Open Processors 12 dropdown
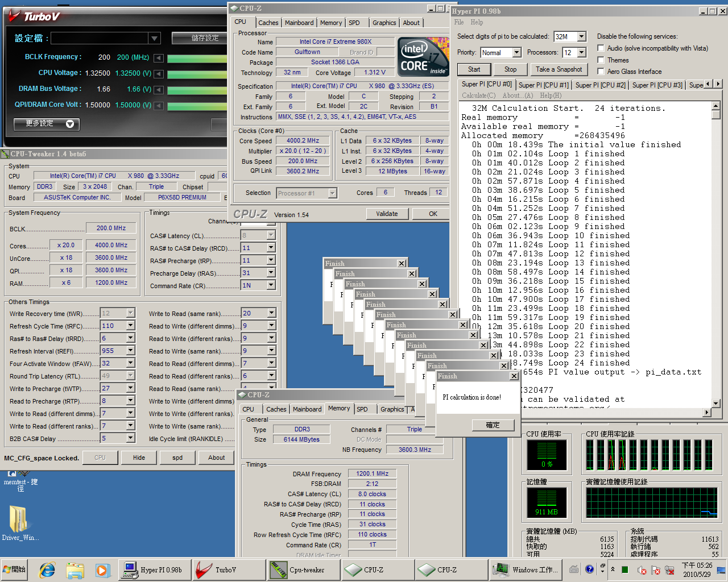Screen dimensions: 728x582 coord(581,52)
